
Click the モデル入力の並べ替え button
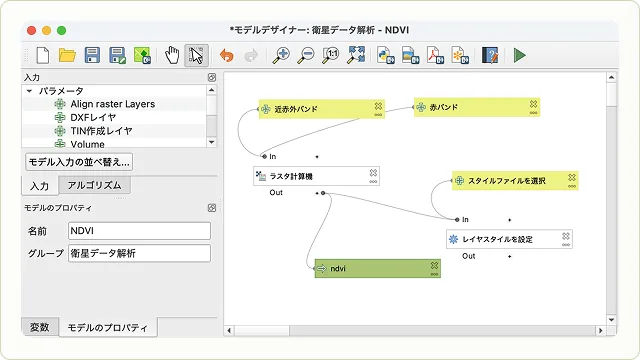(79, 162)
